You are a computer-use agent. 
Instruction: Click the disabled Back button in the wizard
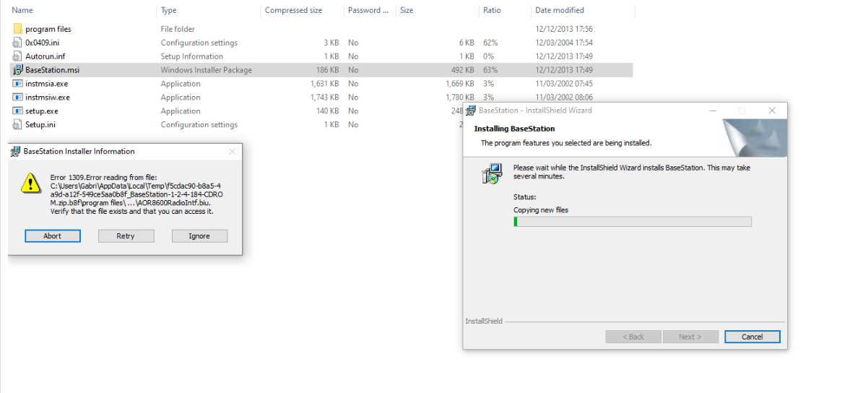pyautogui.click(x=633, y=337)
